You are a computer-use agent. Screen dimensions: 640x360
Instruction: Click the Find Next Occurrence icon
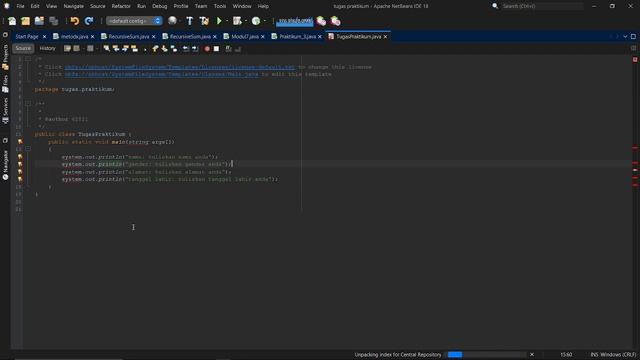point(125,49)
